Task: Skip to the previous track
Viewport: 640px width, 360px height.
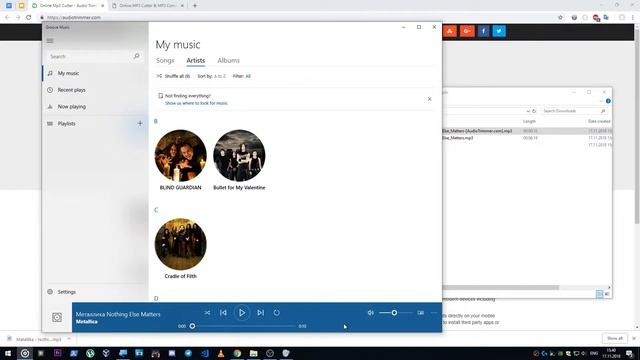Action: point(223,313)
